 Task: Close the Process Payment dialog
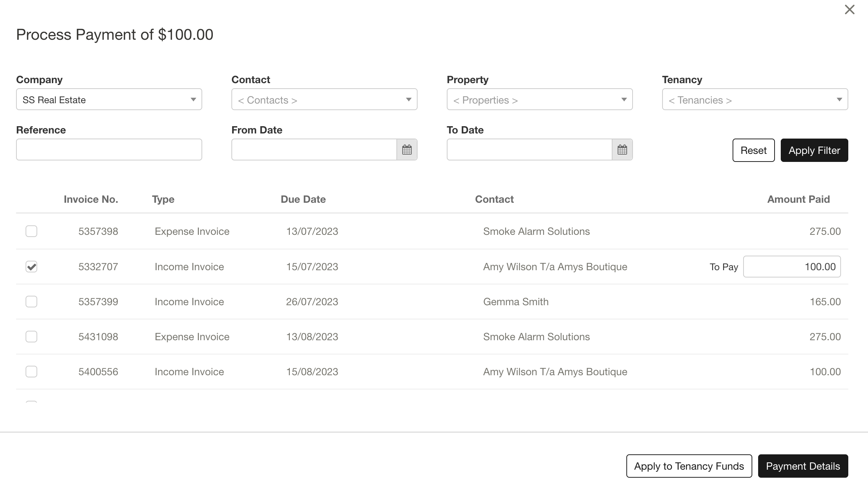pos(849,10)
